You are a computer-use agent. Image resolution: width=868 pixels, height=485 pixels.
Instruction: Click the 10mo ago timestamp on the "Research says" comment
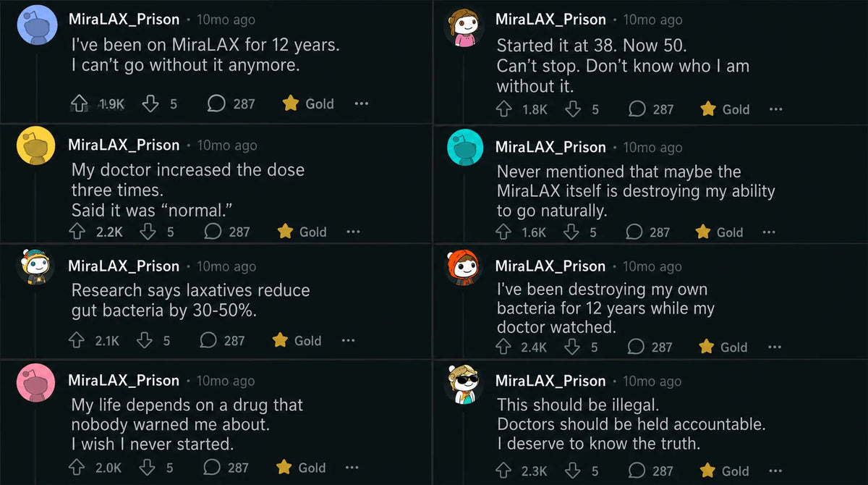click(x=226, y=266)
